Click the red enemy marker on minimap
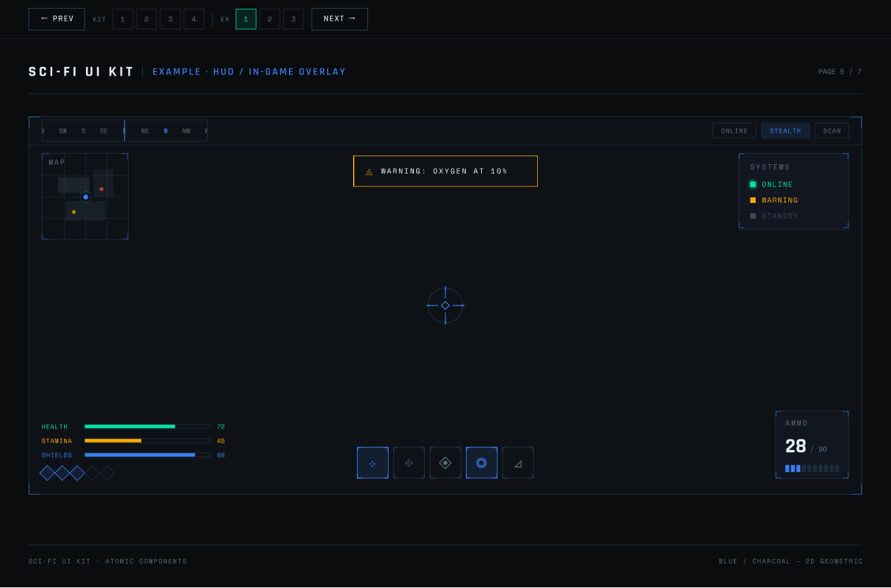The image size is (891, 588). [102, 189]
